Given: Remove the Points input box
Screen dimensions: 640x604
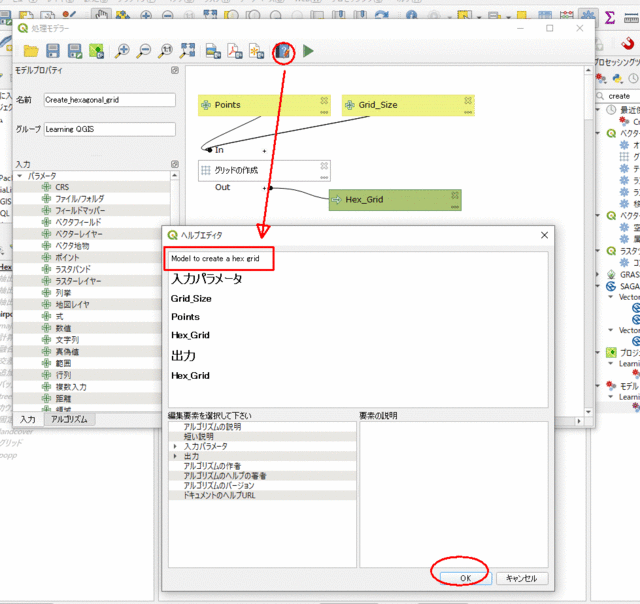Looking at the screenshot, I should (x=324, y=100).
